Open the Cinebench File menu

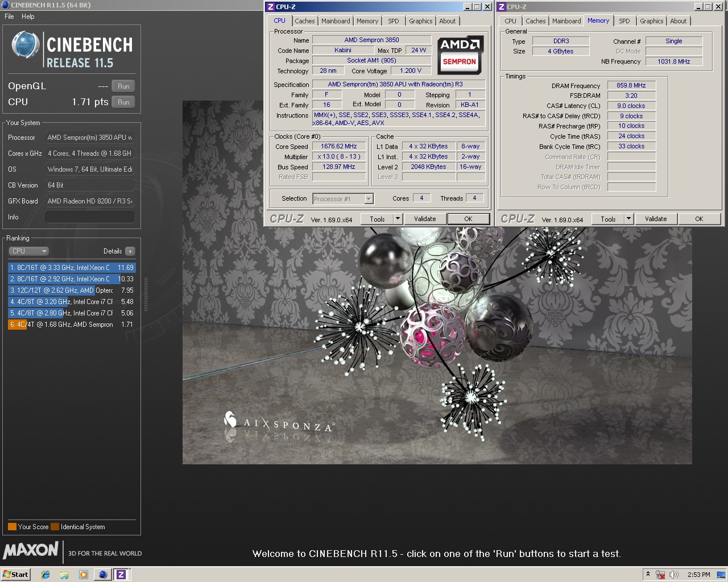(x=9, y=16)
